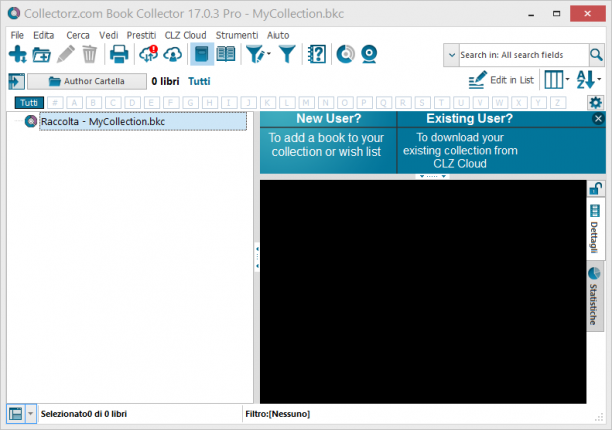The width and height of the screenshot is (612, 430).
Task: Open the CLZ Cloud menu
Action: click(185, 36)
